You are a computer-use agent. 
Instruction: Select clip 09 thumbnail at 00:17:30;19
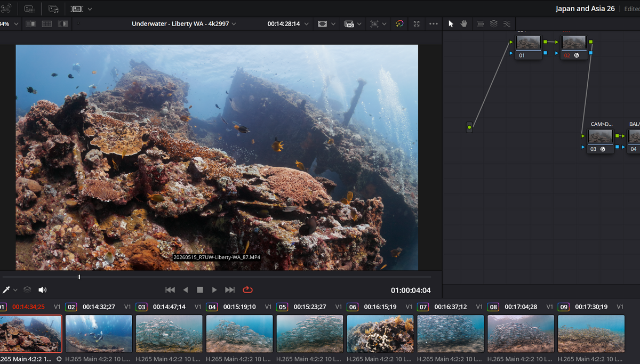591,334
